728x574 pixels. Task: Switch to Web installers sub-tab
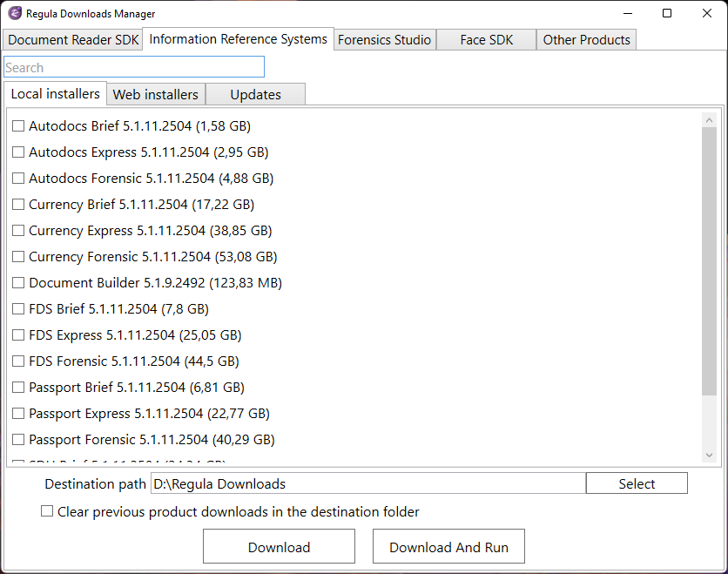coord(156,95)
